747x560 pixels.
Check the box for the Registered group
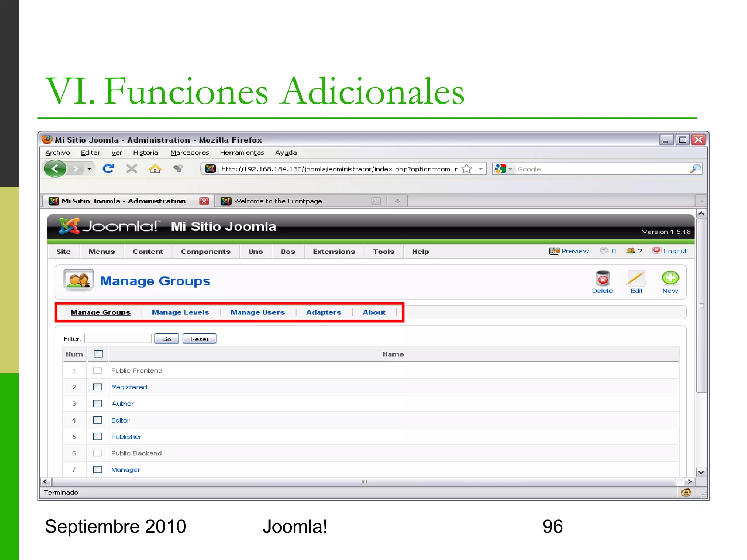click(x=97, y=387)
